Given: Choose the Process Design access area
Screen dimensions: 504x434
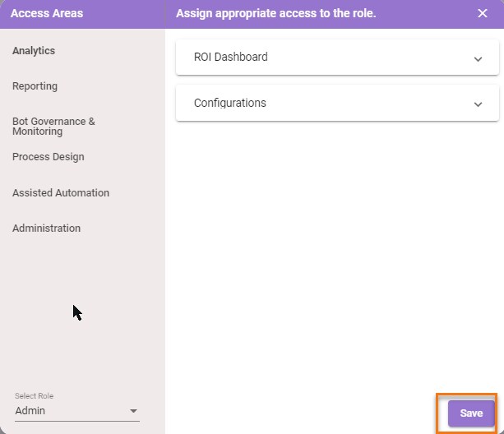Looking at the screenshot, I should point(49,157).
